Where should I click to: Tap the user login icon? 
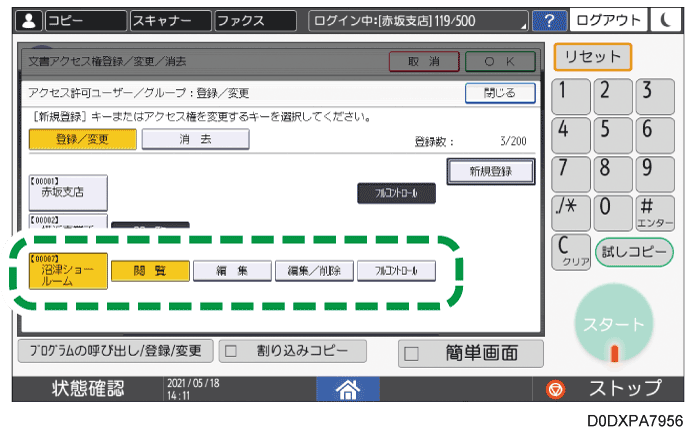coord(29,21)
